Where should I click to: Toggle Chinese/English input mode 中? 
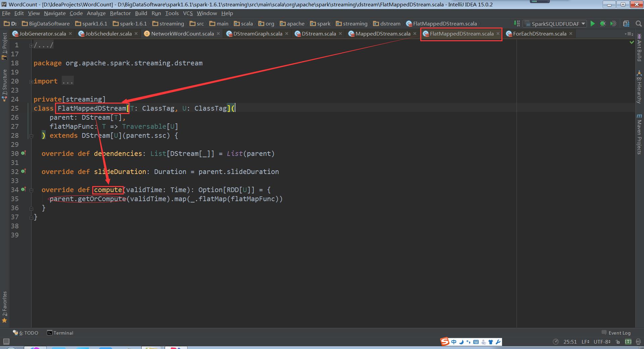tap(454, 342)
